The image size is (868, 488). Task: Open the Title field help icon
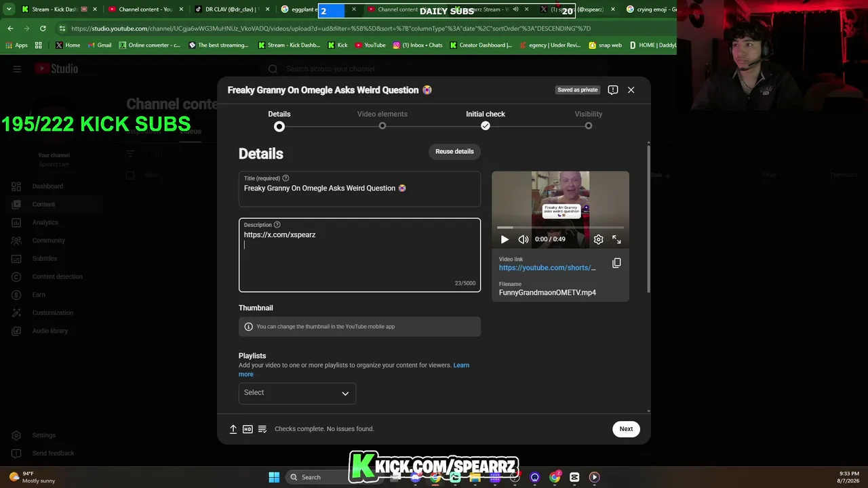click(x=285, y=178)
